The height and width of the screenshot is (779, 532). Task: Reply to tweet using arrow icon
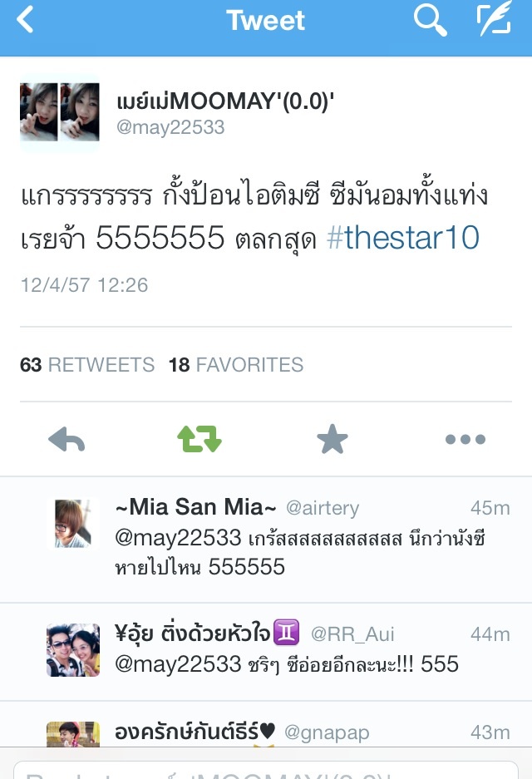66,439
